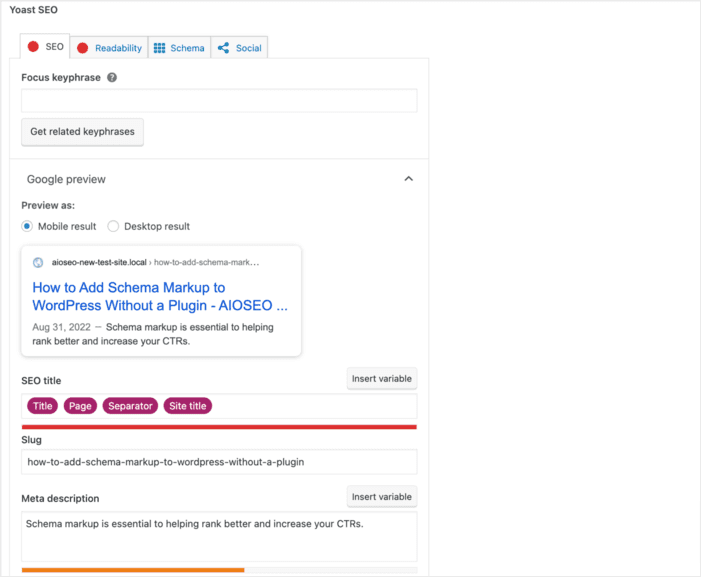Click the Meta description label

[60, 498]
